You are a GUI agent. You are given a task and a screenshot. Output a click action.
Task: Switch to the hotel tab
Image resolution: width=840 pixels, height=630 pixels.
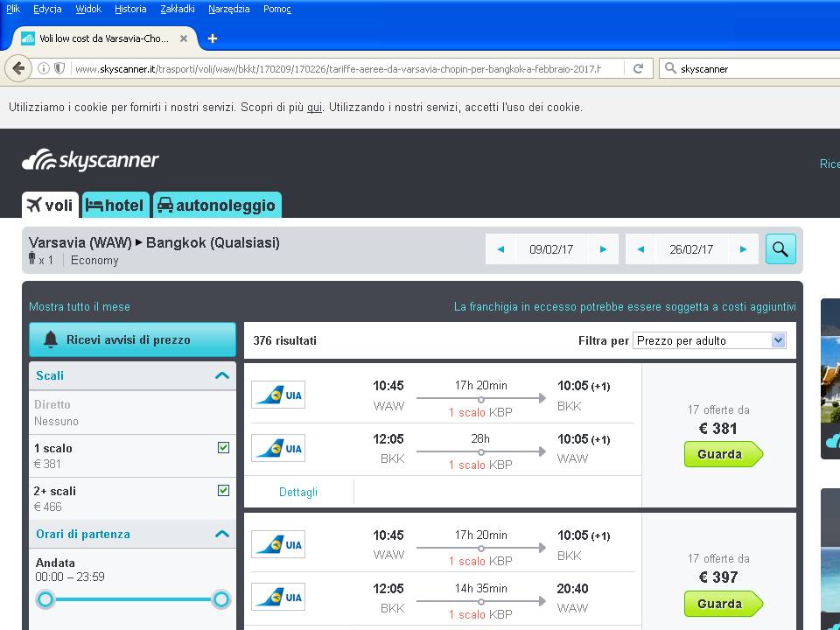coord(115,205)
